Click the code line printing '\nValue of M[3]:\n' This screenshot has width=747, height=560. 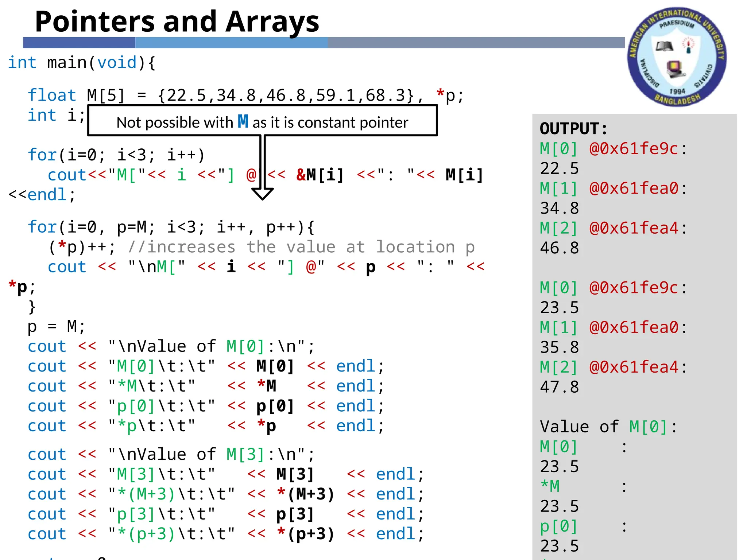point(171,455)
